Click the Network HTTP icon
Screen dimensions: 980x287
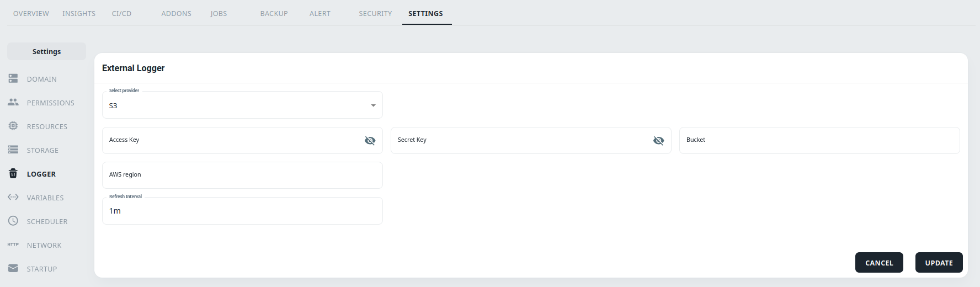(13, 245)
